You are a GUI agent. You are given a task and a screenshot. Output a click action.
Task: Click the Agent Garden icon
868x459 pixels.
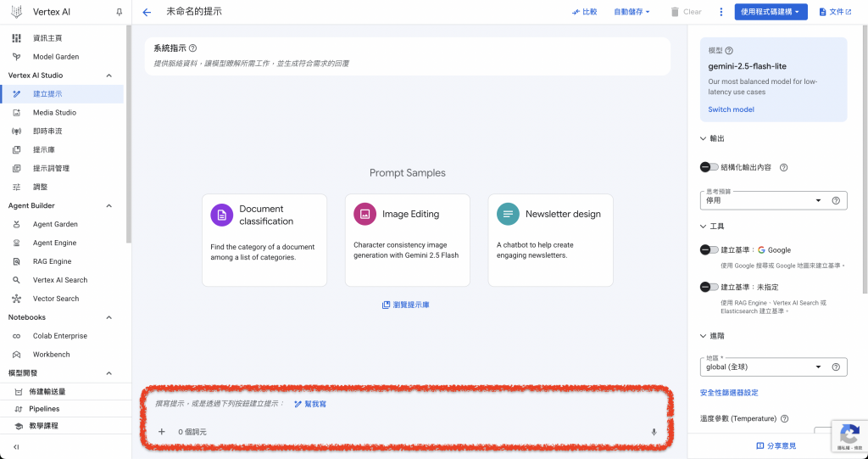tap(17, 225)
